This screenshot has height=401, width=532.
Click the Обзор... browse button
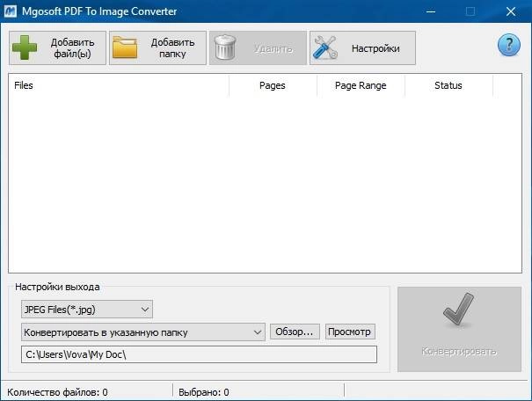point(295,332)
